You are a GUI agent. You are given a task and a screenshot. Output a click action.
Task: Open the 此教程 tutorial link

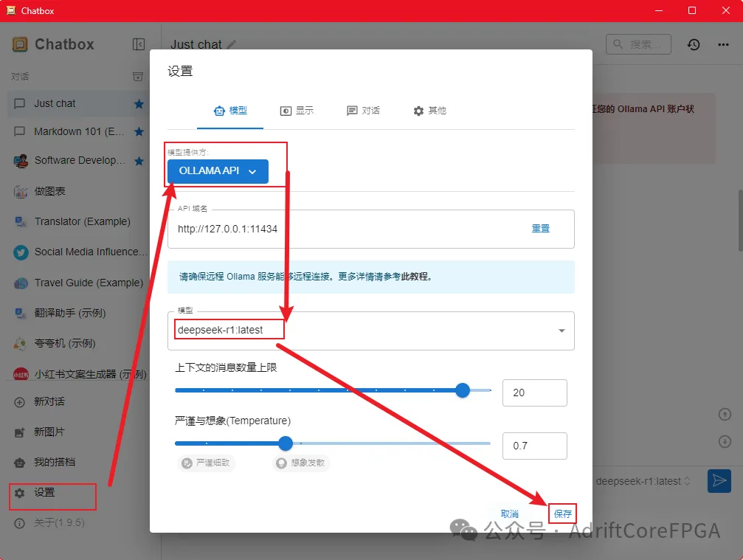pyautogui.click(x=414, y=277)
